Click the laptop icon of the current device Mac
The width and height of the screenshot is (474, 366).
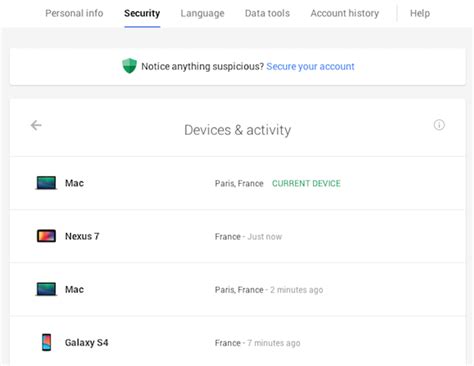(46, 183)
